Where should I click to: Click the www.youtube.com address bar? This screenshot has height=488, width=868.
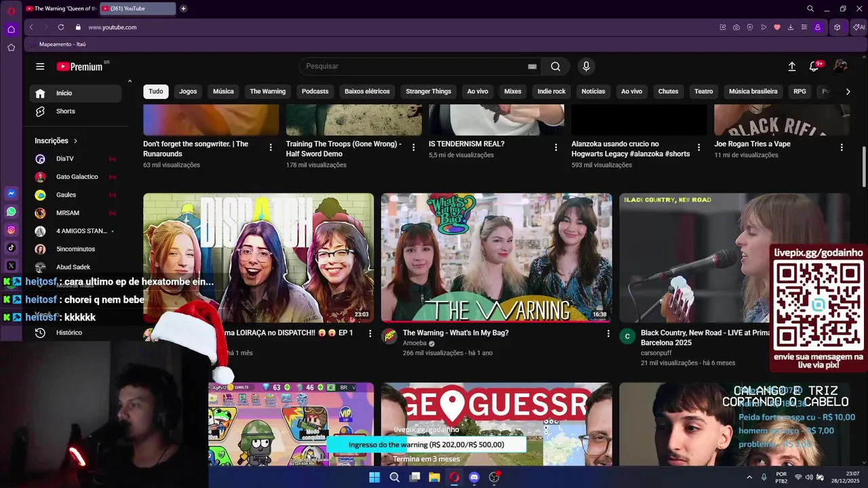click(113, 27)
